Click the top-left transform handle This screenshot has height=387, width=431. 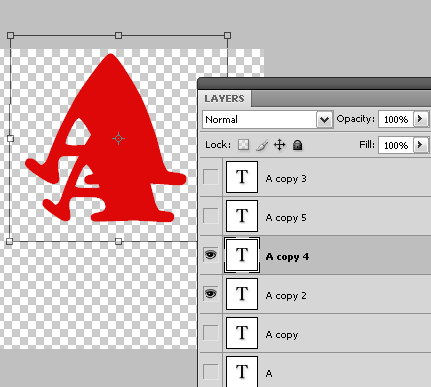click(x=10, y=35)
